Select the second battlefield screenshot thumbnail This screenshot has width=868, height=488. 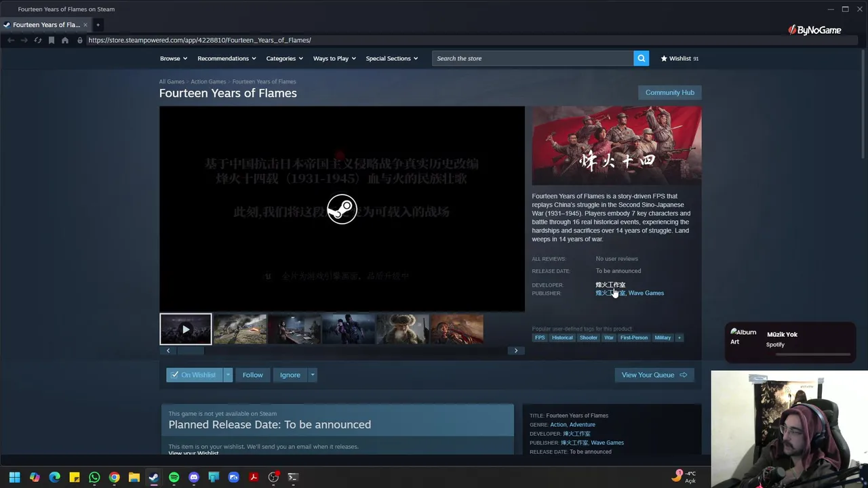(240, 329)
